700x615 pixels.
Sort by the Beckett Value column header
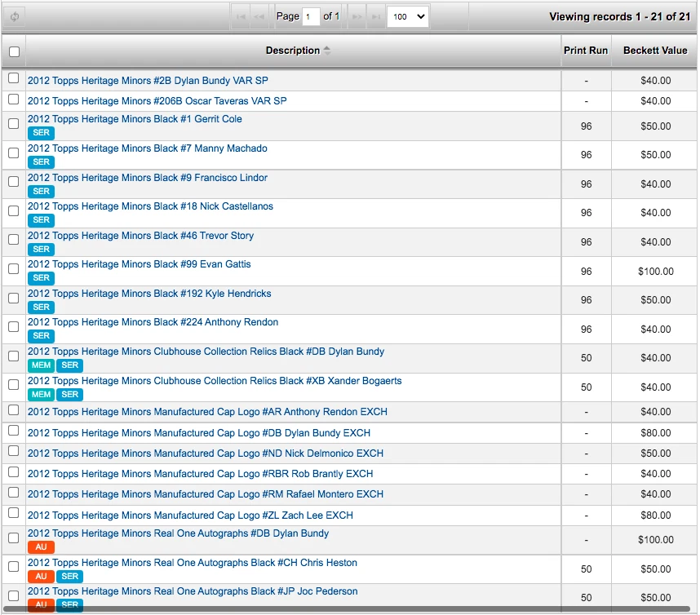tap(655, 51)
